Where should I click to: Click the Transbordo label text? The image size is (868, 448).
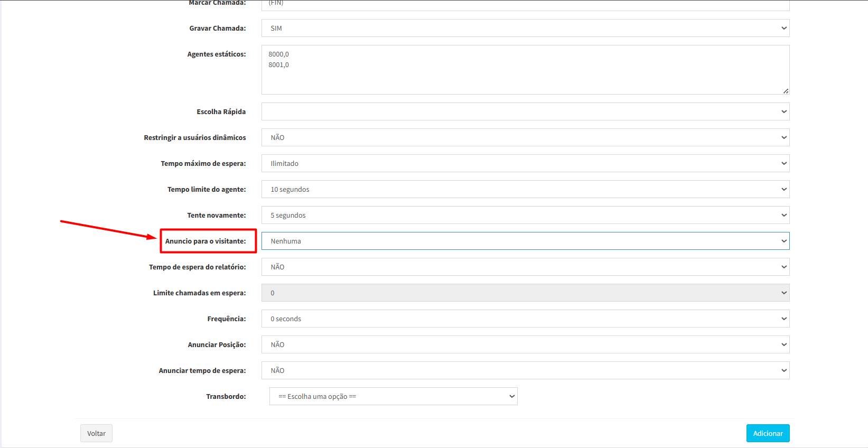coord(226,396)
